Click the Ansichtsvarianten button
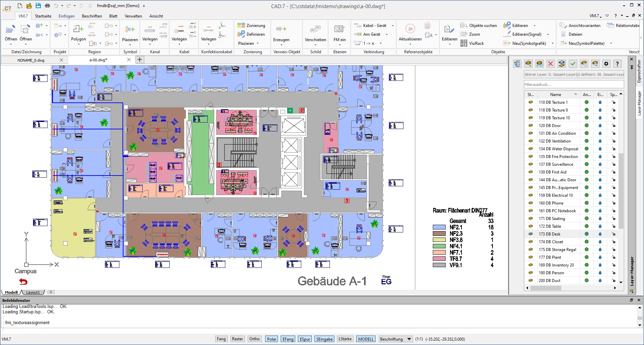The width and height of the screenshot is (644, 345). coord(580,25)
